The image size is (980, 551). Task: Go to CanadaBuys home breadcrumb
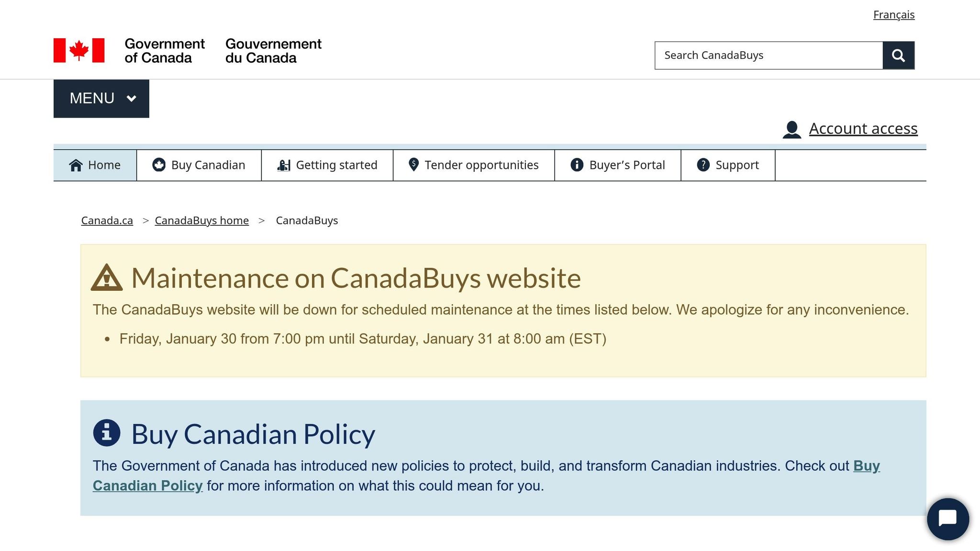click(x=201, y=220)
